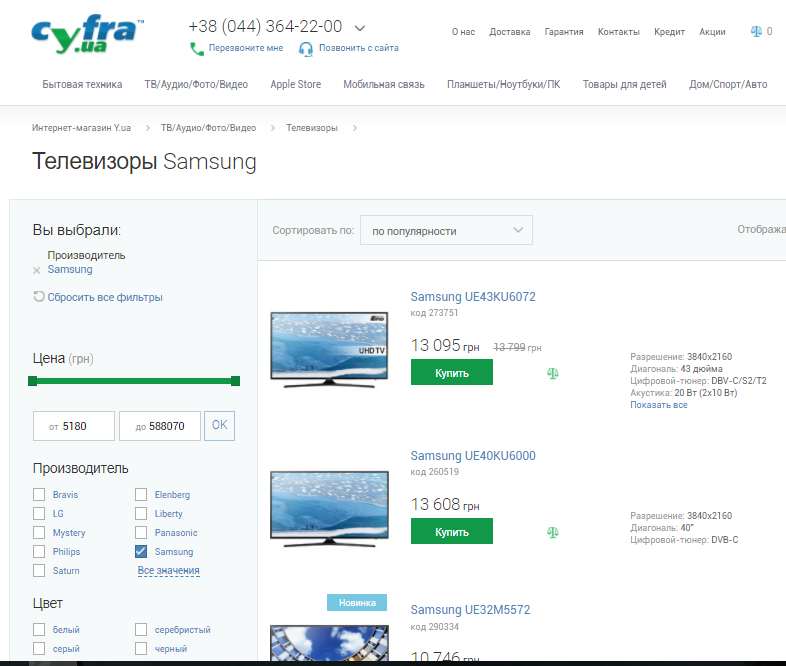Uncheck the Samsung manufacturer checkbox
786x666 pixels.
141,551
